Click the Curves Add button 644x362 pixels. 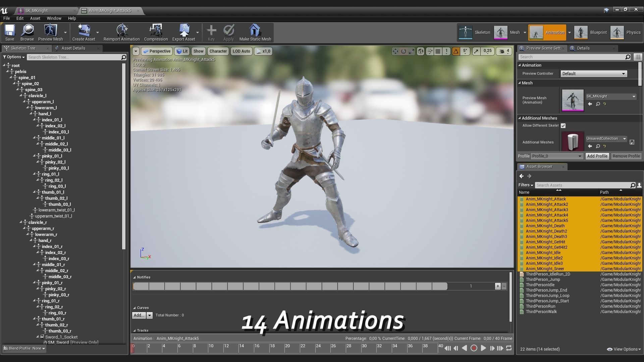coord(139,315)
